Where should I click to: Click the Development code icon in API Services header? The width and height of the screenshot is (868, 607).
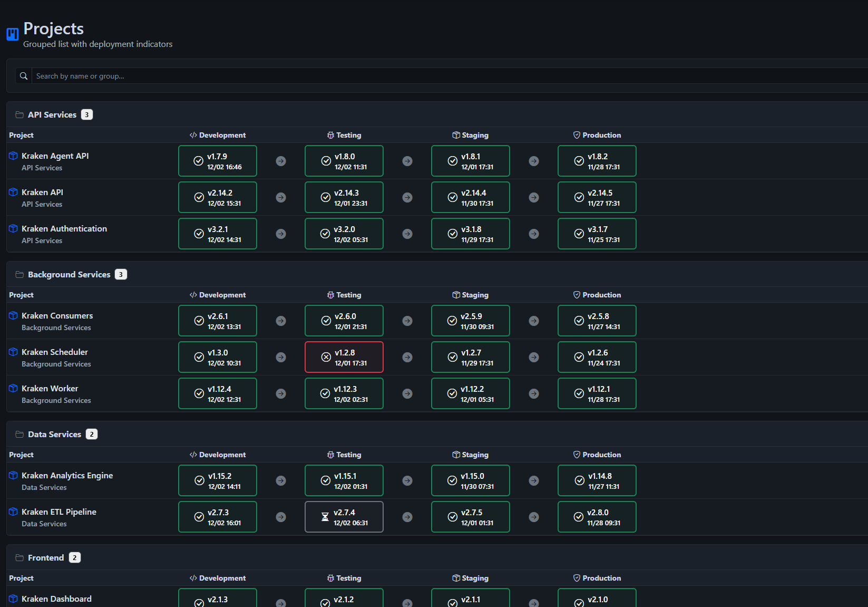pyautogui.click(x=193, y=134)
